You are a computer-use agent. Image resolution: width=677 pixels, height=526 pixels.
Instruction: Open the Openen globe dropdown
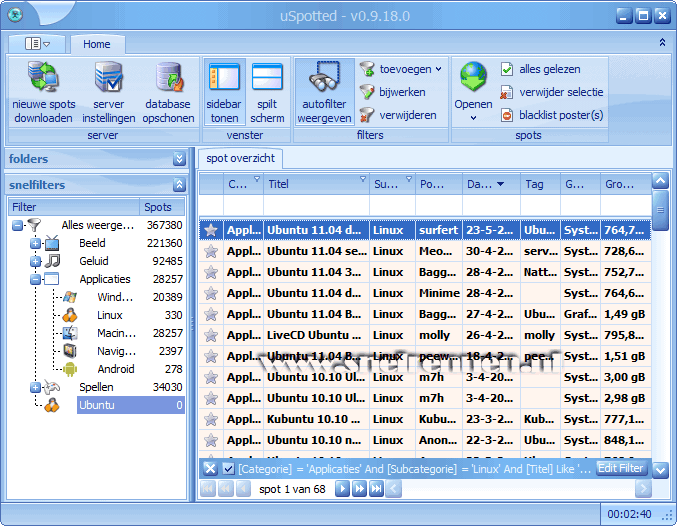[x=473, y=92]
